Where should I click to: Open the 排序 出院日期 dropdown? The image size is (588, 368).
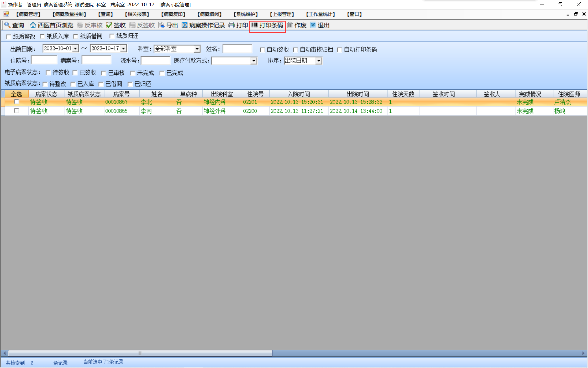[x=318, y=61]
